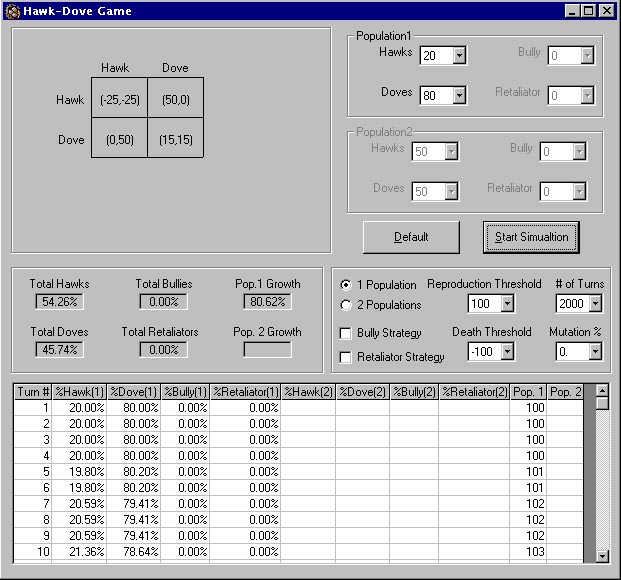Open Population2 Retaliator dropdown
This screenshot has height=580, width=621.
pyautogui.click(x=579, y=191)
